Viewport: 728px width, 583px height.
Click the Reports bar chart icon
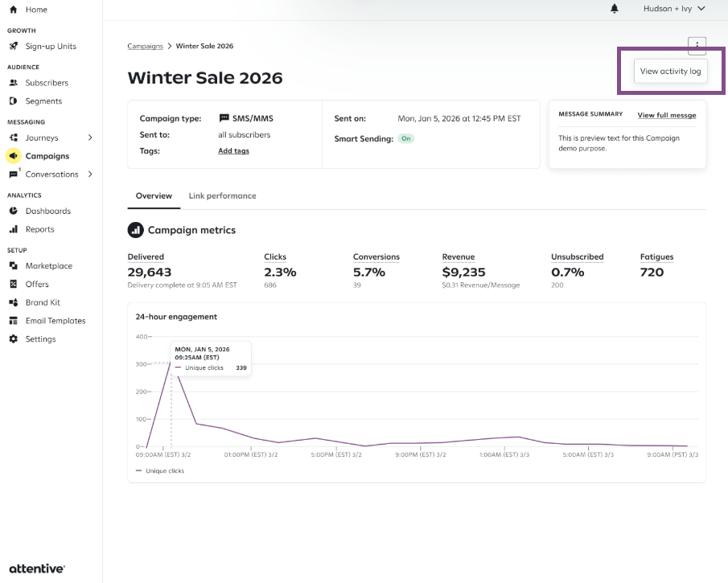click(13, 229)
